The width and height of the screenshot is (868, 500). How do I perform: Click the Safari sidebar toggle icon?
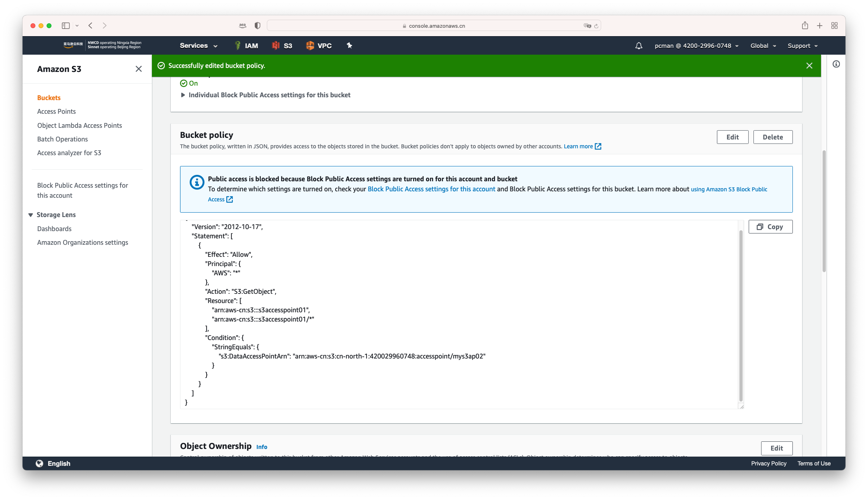[x=66, y=26]
